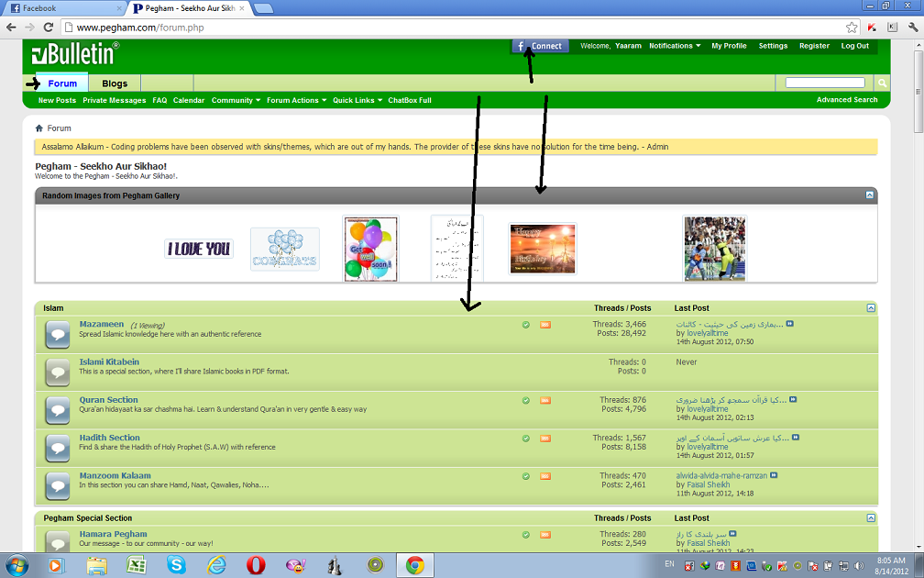Open the Notifications dropdown
Screen dimensions: 924x578
[x=675, y=46]
